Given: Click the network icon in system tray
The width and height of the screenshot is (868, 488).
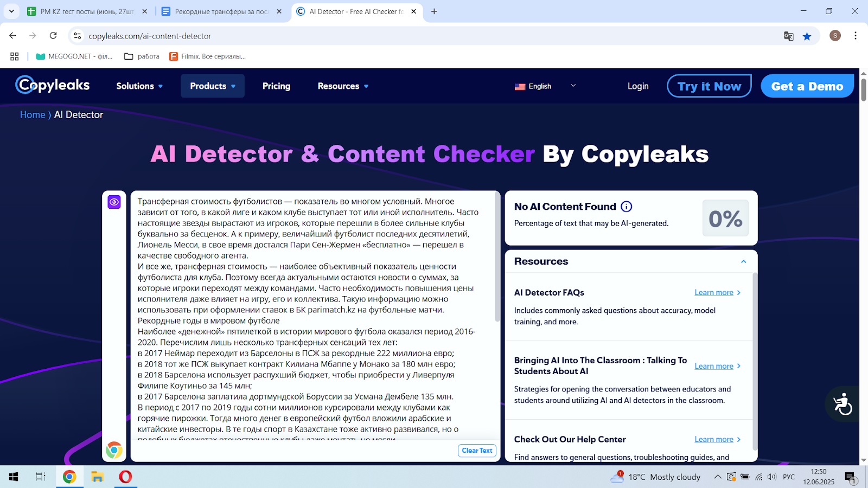Looking at the screenshot, I should coord(758,477).
